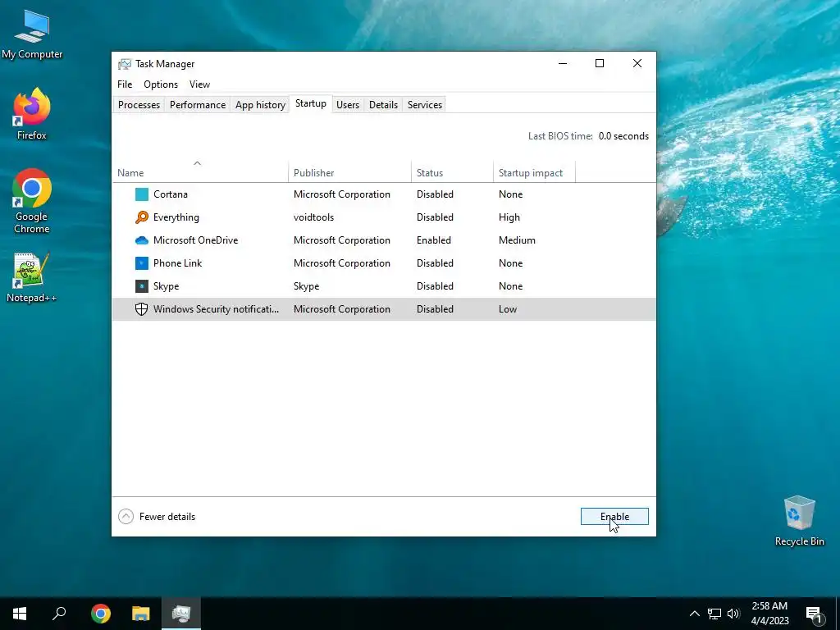Open the volume speaker tray icon

coord(733,614)
